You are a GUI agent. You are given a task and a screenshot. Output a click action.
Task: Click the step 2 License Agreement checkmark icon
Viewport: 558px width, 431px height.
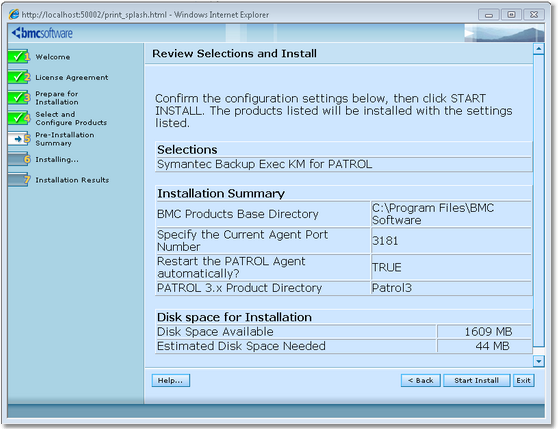point(19,77)
